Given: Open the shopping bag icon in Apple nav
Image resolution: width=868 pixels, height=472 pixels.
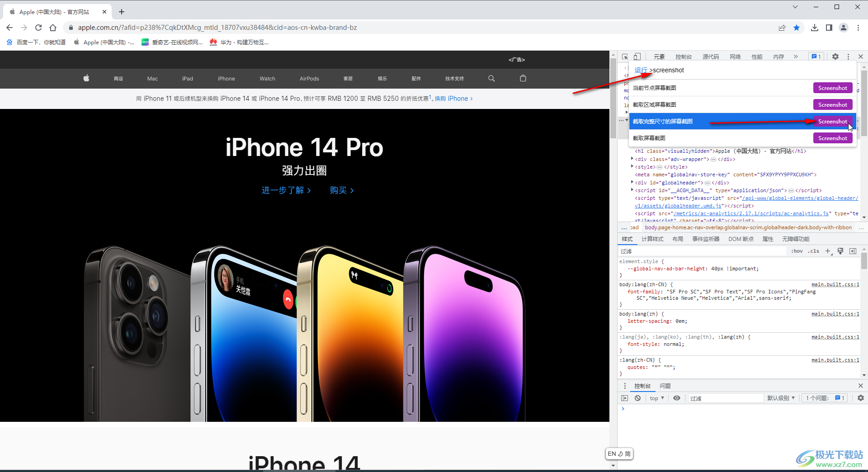Looking at the screenshot, I should click(523, 78).
